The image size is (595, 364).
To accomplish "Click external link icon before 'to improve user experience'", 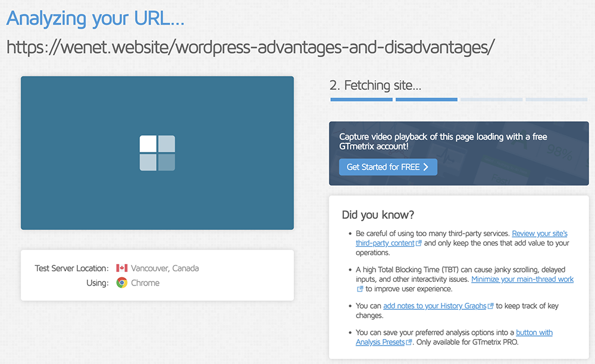I will (x=360, y=289).
